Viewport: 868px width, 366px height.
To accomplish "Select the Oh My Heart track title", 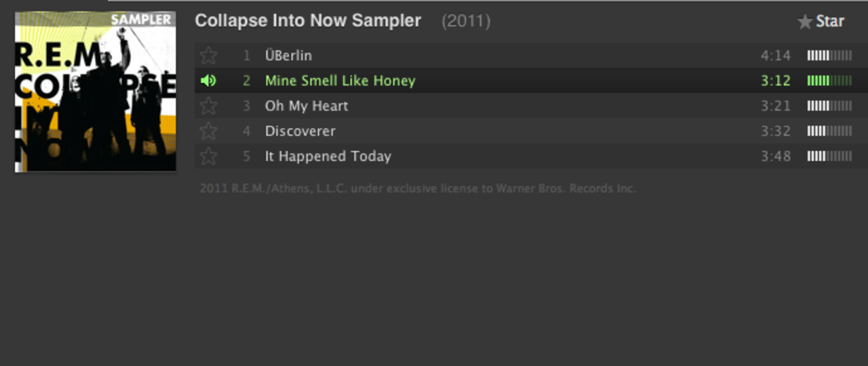I will coord(307,106).
